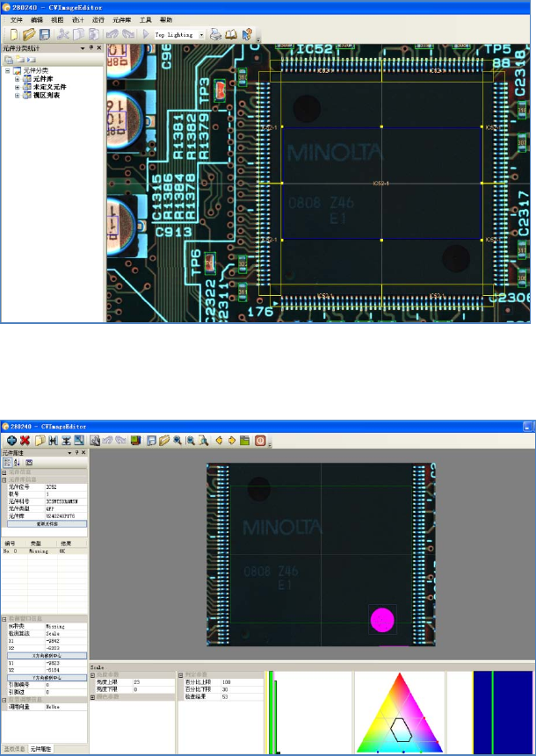Click the green line in blue histogram panel

[x=492, y=711]
